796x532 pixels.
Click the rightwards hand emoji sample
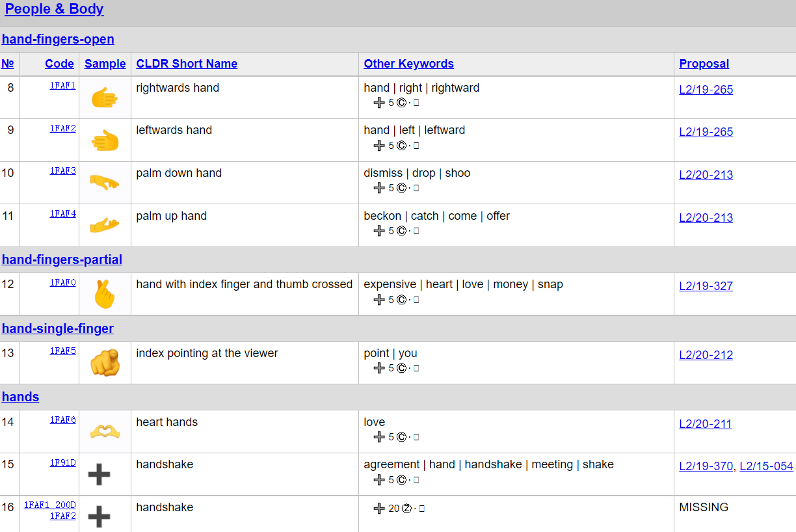104,98
